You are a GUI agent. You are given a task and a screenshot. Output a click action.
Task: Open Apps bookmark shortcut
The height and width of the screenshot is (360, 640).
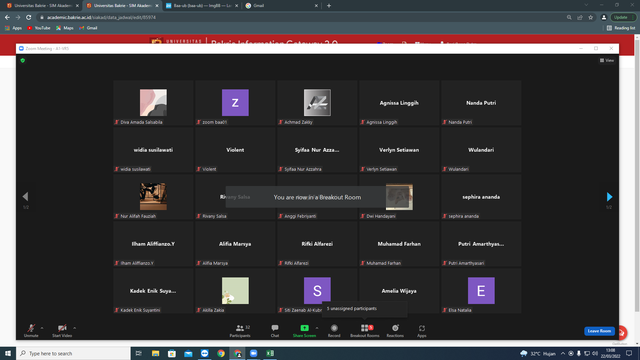13,28
